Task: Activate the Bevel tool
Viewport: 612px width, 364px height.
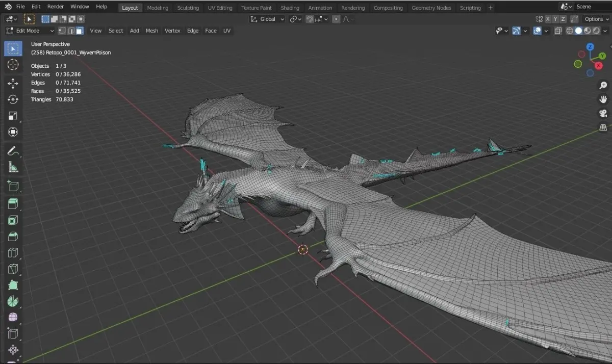Action: (x=13, y=237)
